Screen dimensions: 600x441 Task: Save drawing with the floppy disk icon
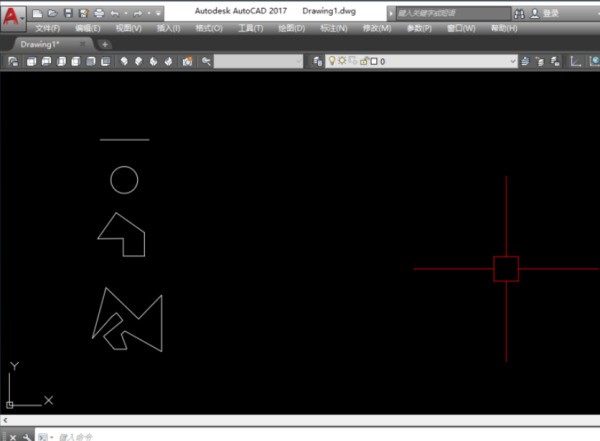tap(68, 13)
